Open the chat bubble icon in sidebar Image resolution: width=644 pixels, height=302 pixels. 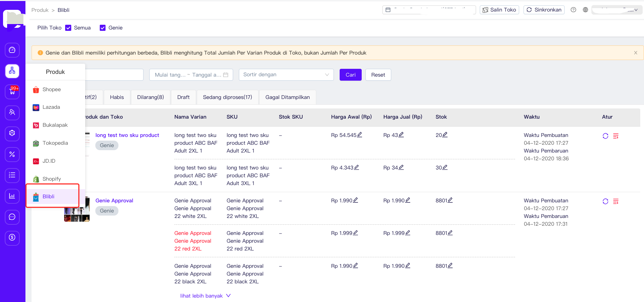click(12, 217)
